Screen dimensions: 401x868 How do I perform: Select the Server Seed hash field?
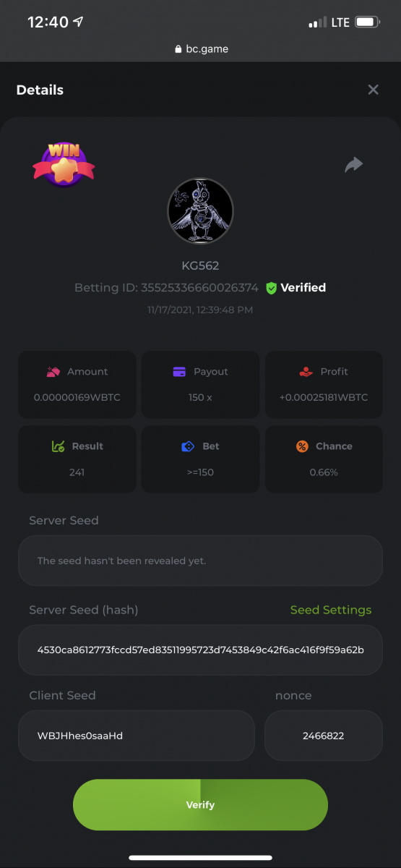click(x=200, y=650)
